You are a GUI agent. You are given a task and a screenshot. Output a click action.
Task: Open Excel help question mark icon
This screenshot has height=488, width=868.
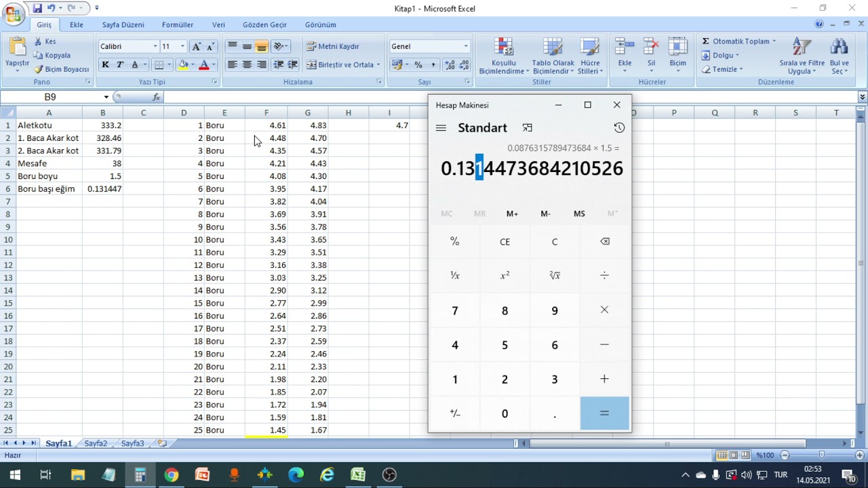pos(819,24)
